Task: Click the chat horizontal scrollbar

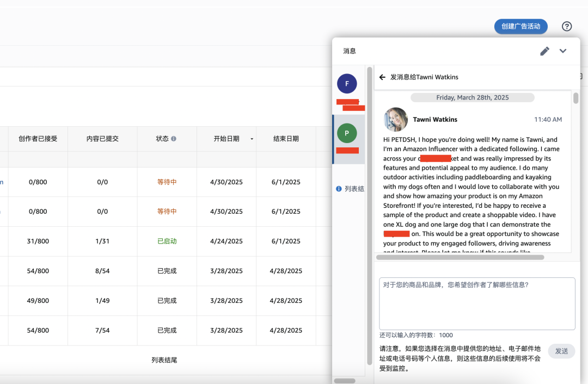Action: pyautogui.click(x=460, y=257)
